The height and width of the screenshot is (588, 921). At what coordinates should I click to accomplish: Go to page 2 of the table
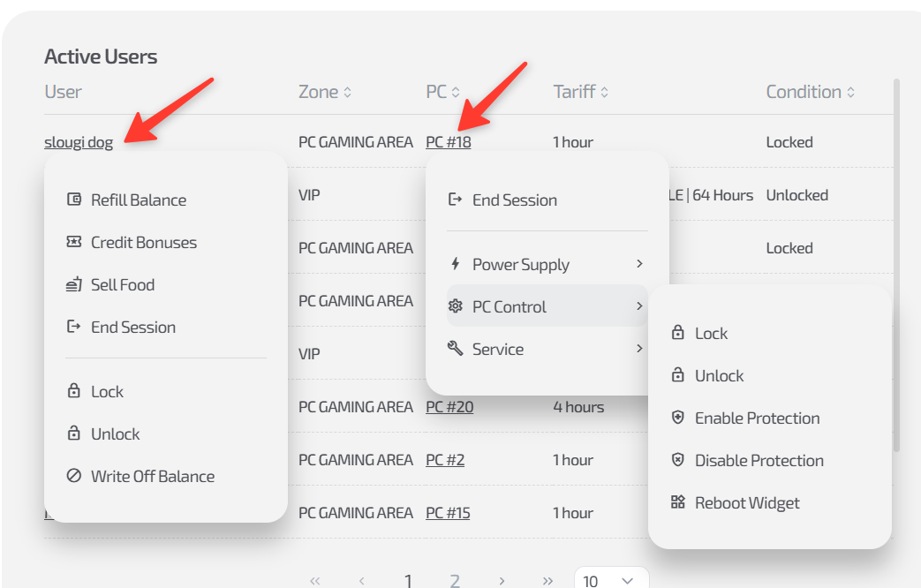tap(455, 580)
